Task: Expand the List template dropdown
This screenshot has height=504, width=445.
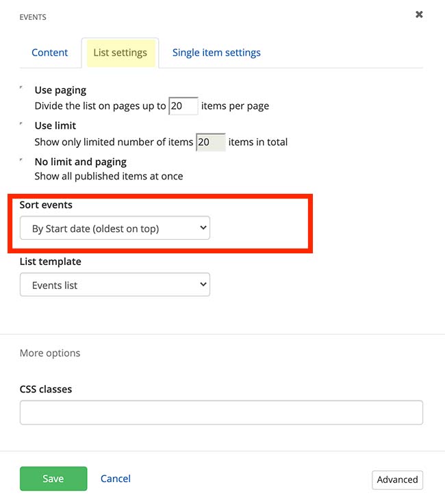Action: pyautogui.click(x=115, y=285)
